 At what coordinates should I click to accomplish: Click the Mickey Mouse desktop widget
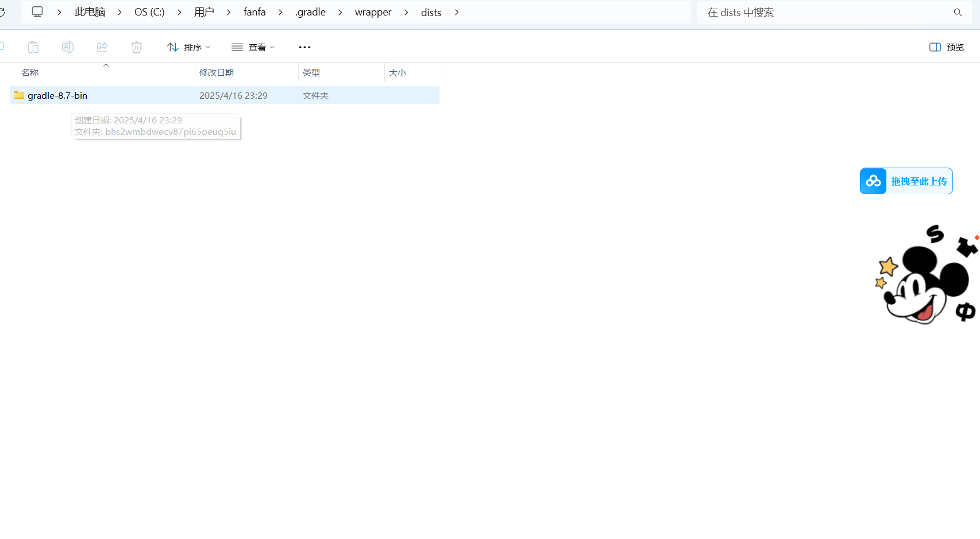pyautogui.click(x=926, y=277)
